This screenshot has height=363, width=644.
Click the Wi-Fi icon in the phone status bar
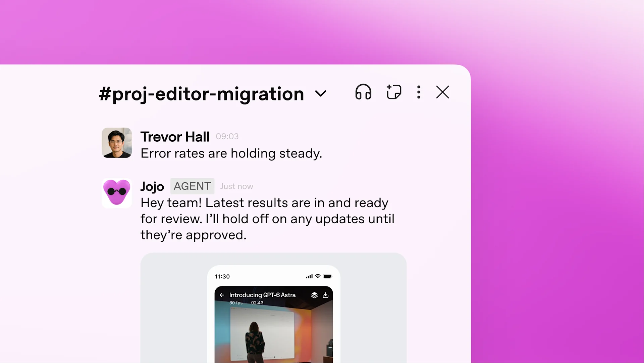tap(318, 276)
